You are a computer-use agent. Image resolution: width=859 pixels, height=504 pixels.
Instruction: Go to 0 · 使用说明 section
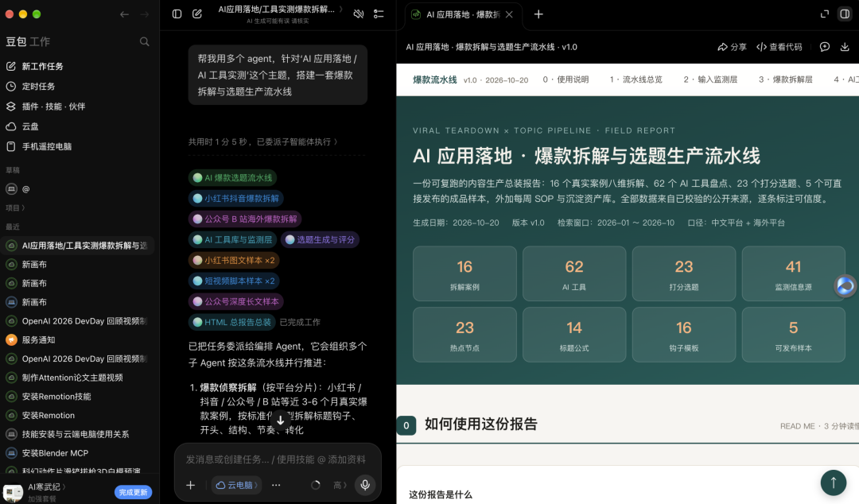click(x=566, y=79)
